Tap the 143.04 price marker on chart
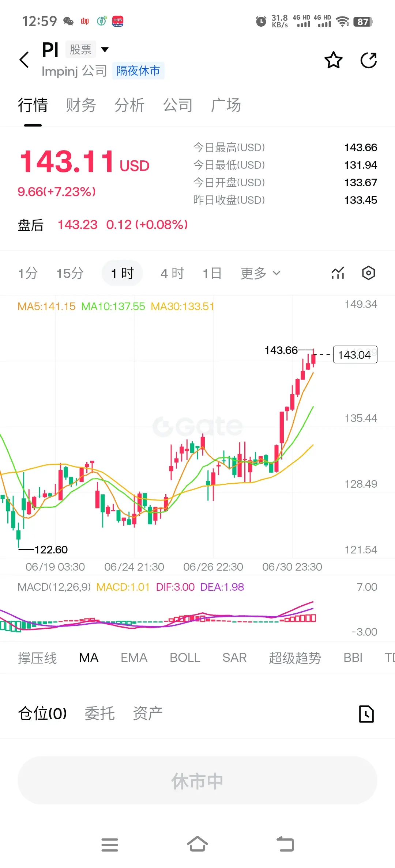This screenshot has height=868, width=395. 355,354
